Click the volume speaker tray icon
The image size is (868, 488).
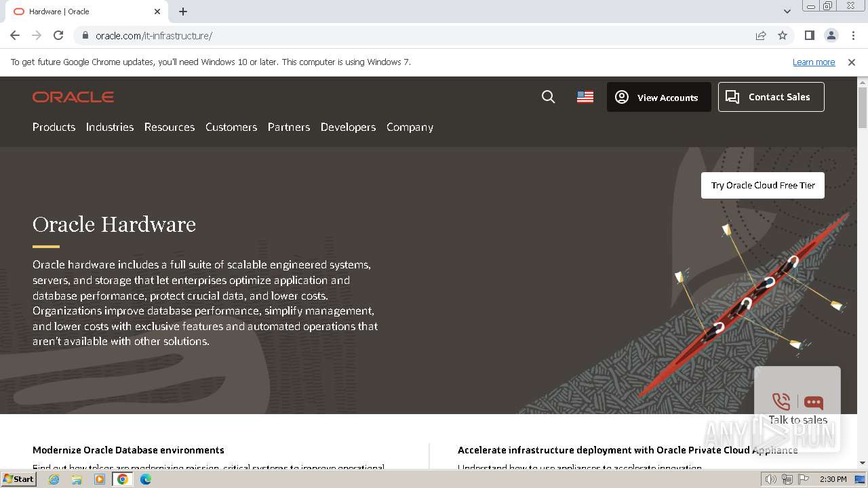771,479
